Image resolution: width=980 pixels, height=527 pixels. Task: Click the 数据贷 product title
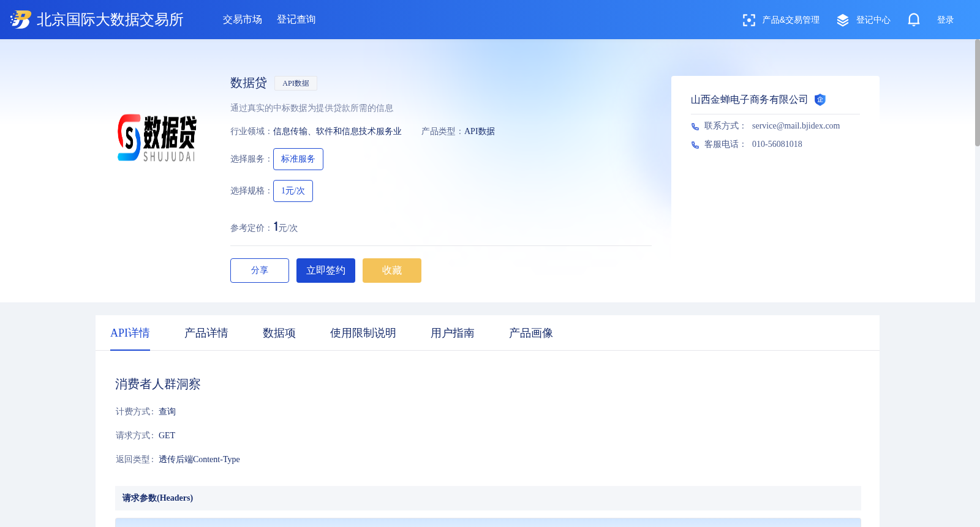tap(249, 83)
